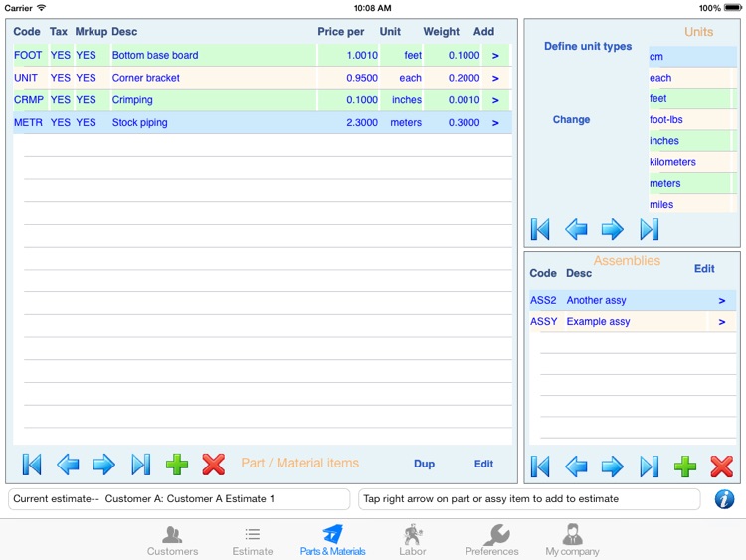746x560 pixels.
Task: Click the Current estimate field
Action: 179,499
